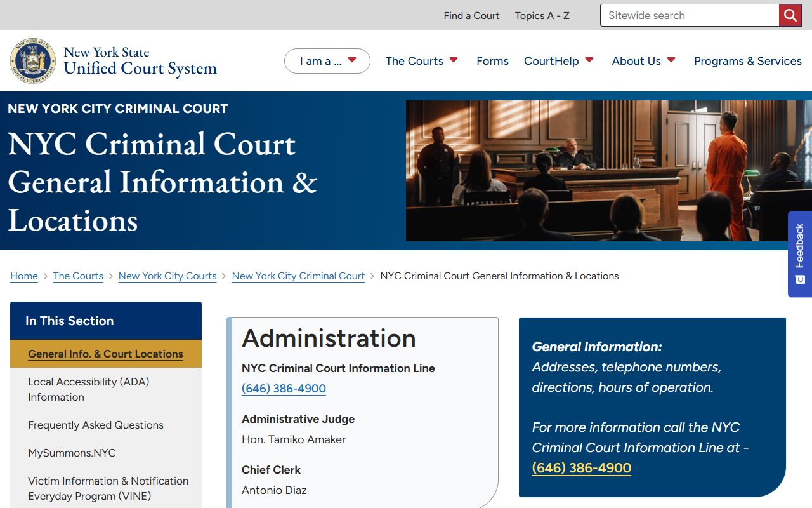The image size is (812, 508).
Task: Expand the 'I am a ...' dropdown
Action: [327, 61]
